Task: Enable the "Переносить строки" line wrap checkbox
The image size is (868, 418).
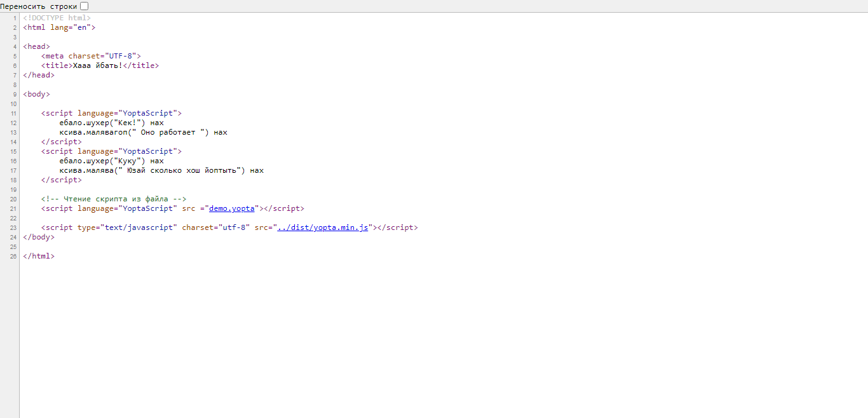Action: tap(85, 6)
